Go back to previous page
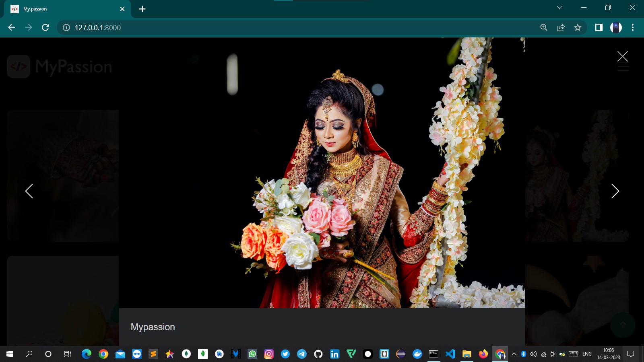This screenshot has height=362, width=644. (x=12, y=27)
